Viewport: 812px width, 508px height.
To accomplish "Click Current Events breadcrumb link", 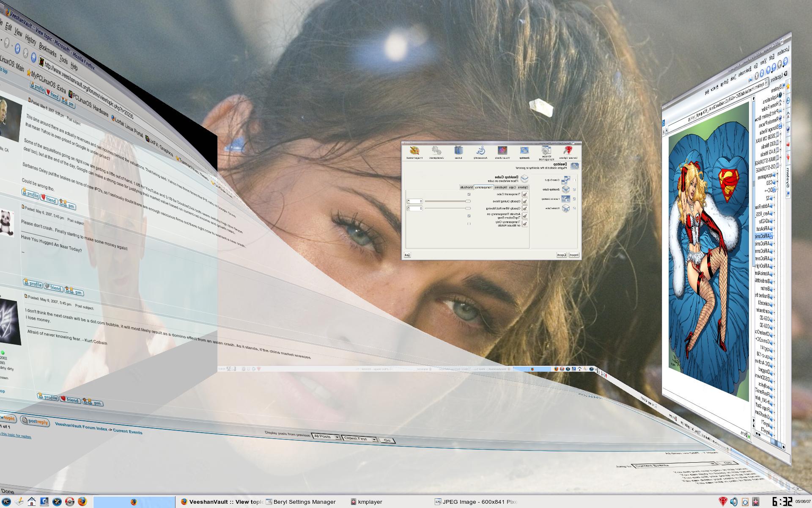I will click(x=127, y=431).
